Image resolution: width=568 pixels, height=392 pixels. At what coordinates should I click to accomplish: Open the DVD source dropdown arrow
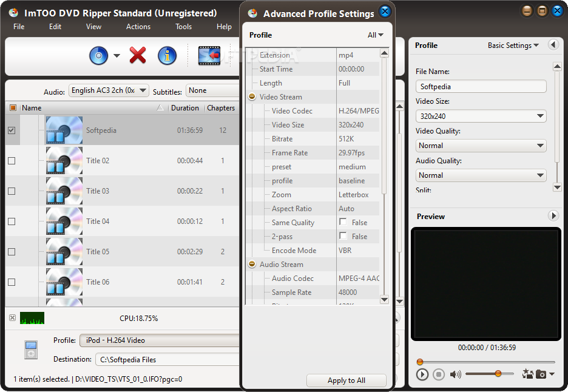(117, 56)
